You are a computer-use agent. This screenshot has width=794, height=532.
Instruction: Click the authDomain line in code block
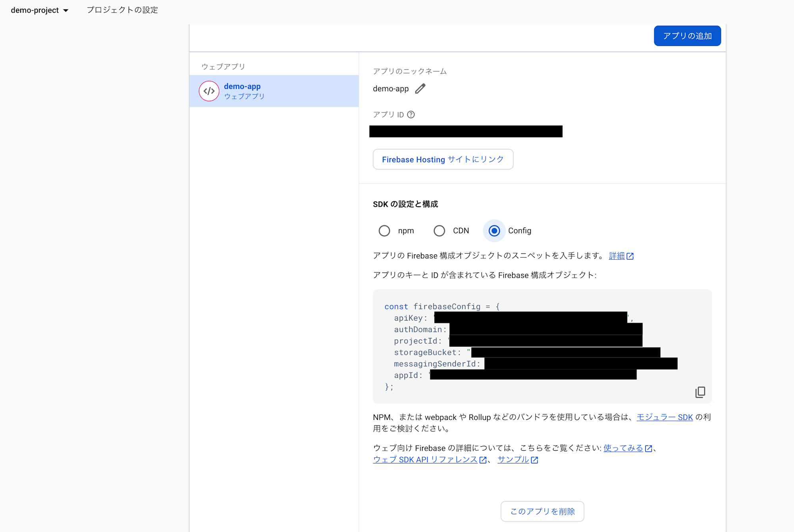[518, 329]
